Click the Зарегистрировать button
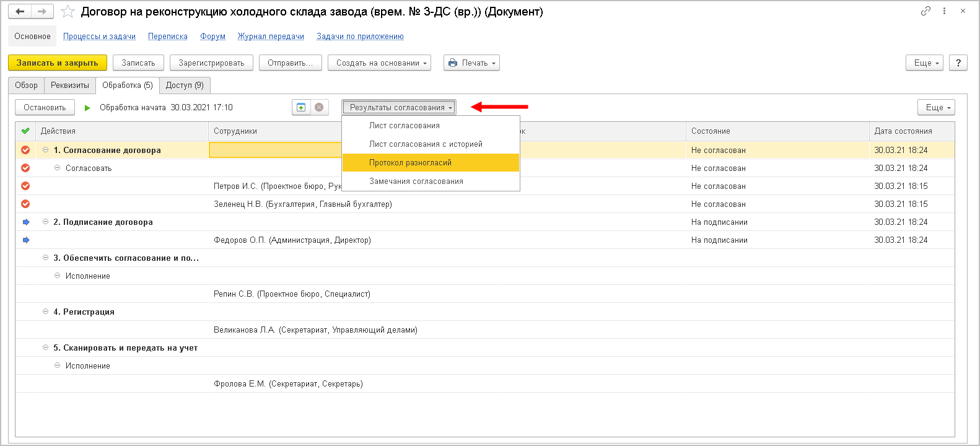This screenshot has height=446, width=980. pos(211,63)
